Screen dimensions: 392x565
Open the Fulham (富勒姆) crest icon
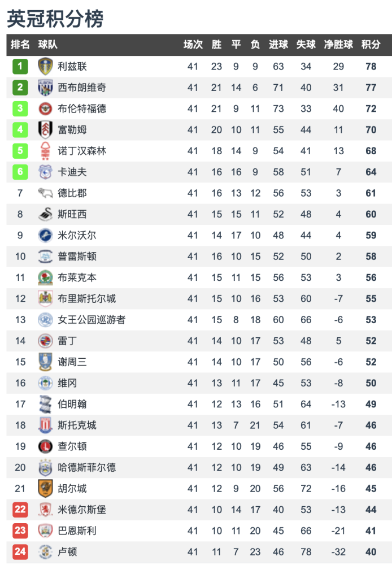pos(45,130)
